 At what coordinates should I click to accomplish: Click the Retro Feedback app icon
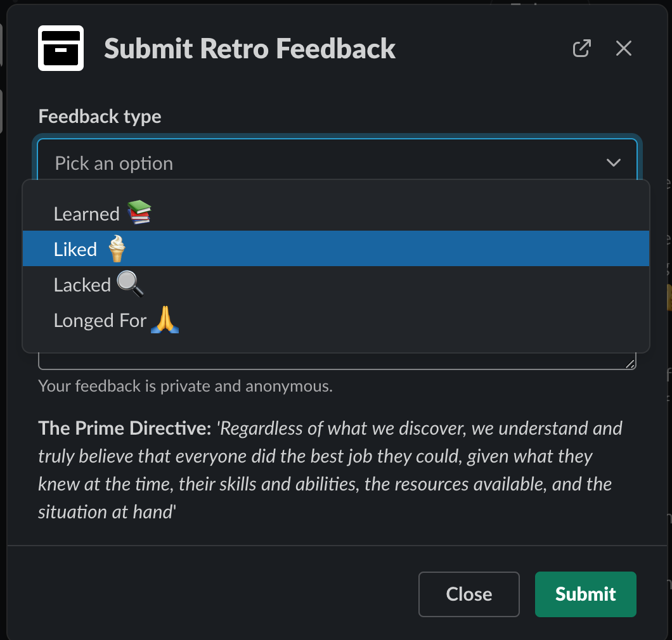point(60,48)
